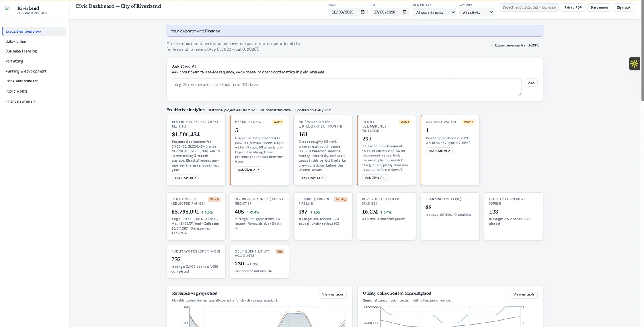Click the Planning (Pipeline) card
This screenshot has height=327, width=644.
coord(450,216)
